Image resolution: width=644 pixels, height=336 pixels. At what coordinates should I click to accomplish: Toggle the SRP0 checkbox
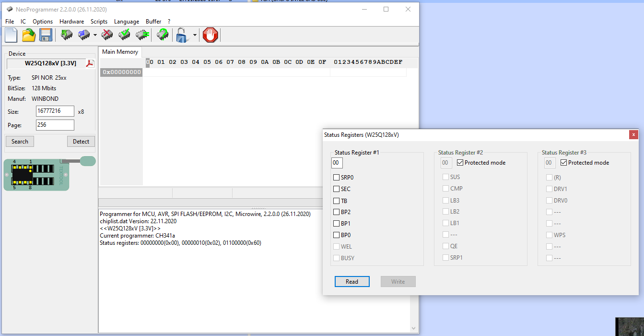coord(336,178)
